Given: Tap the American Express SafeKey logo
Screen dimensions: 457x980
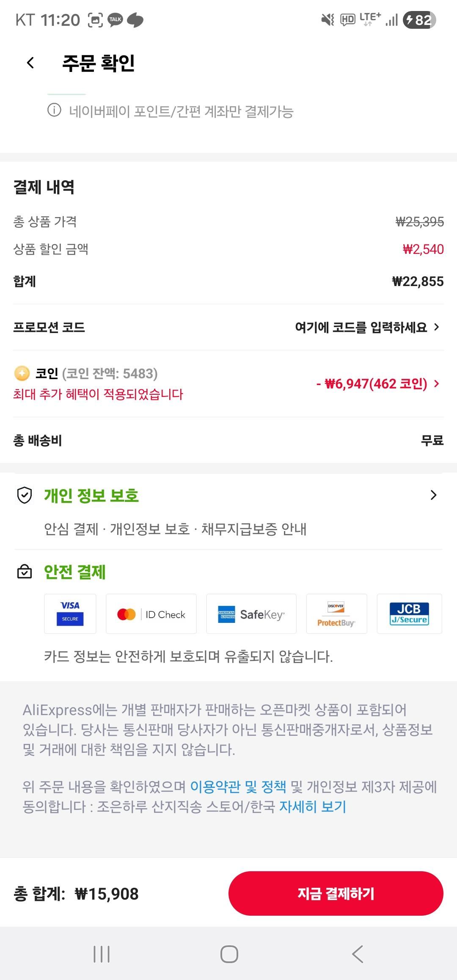Looking at the screenshot, I should (x=251, y=614).
